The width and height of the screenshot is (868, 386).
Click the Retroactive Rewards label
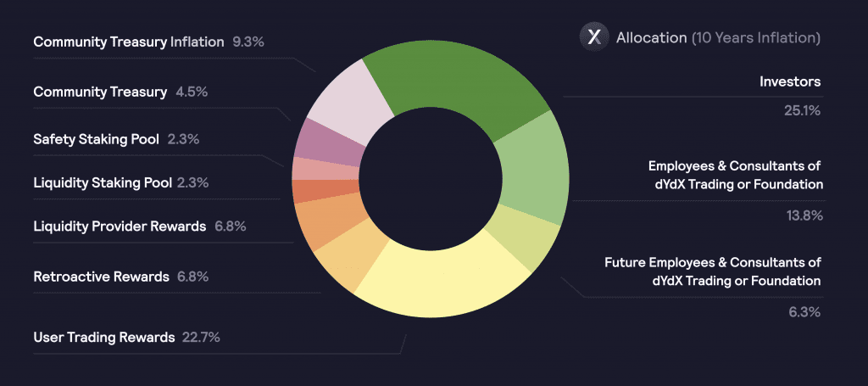click(102, 276)
